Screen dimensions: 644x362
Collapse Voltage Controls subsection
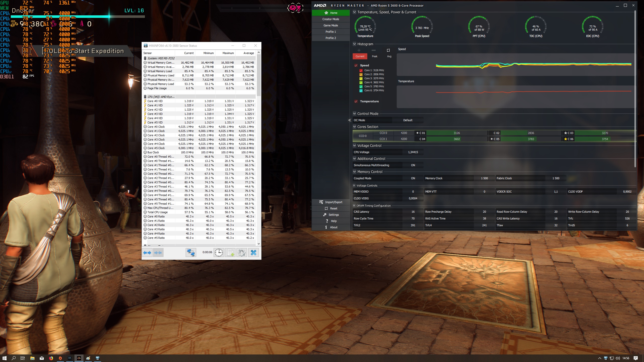pyautogui.click(x=354, y=185)
